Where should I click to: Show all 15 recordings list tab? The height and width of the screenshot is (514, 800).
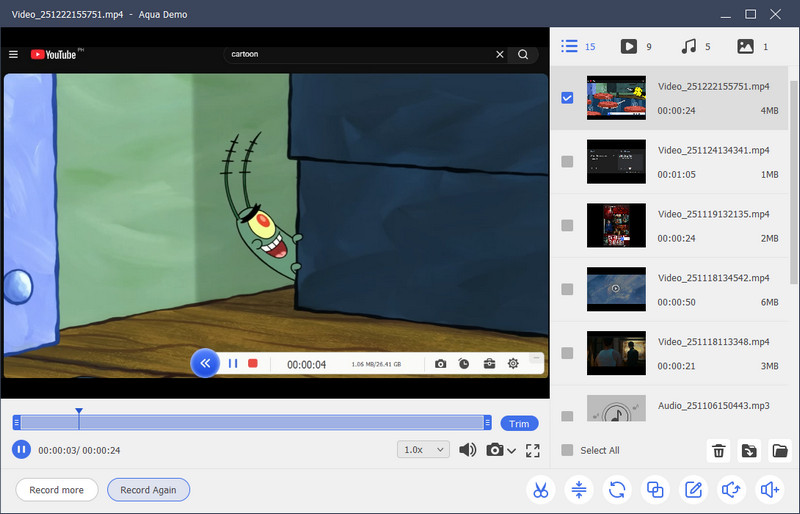[578, 46]
